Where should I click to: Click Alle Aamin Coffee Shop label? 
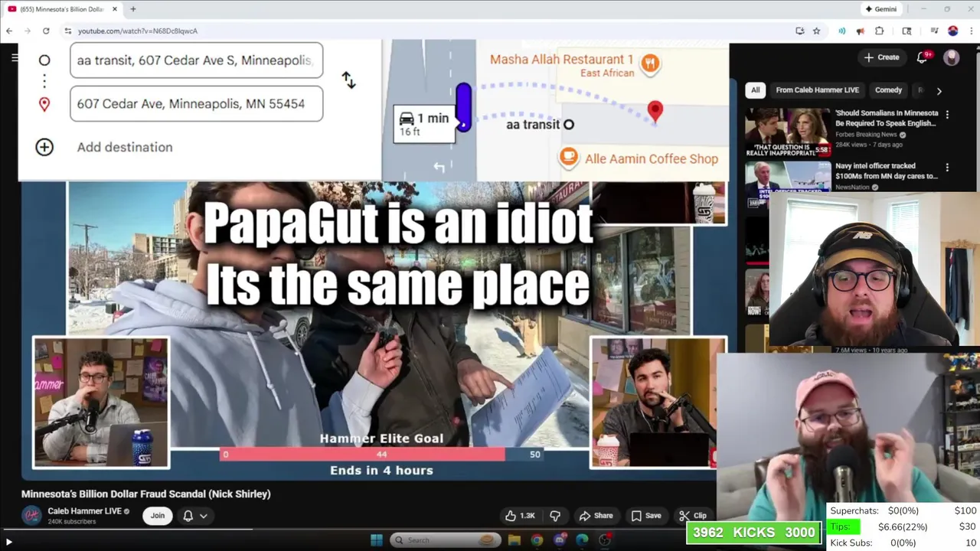click(x=652, y=159)
